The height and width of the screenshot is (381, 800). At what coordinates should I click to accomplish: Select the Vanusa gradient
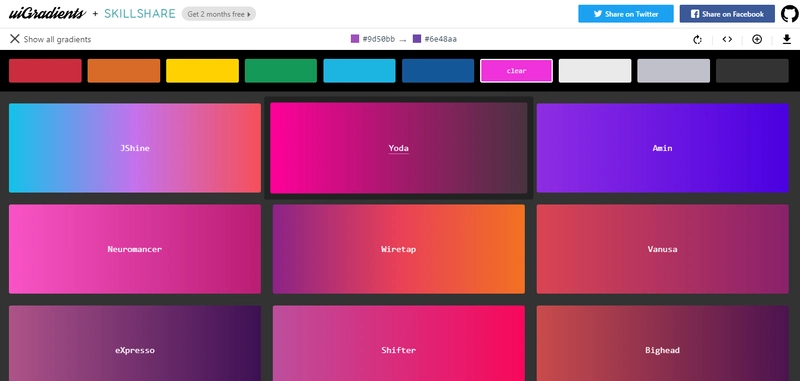(662, 249)
